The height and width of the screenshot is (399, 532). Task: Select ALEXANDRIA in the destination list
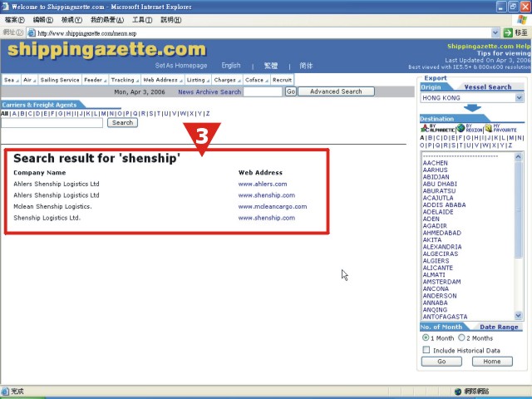pyautogui.click(x=442, y=247)
